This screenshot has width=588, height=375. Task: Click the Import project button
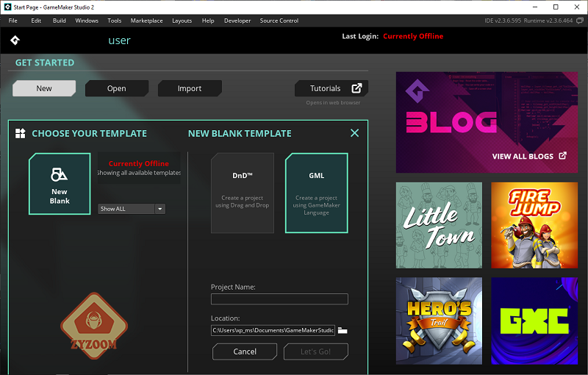pyautogui.click(x=190, y=88)
